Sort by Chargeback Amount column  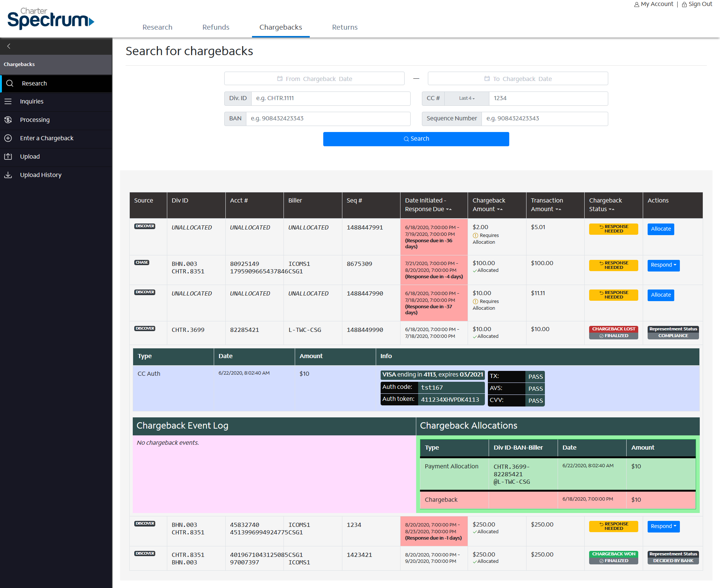(x=499, y=209)
